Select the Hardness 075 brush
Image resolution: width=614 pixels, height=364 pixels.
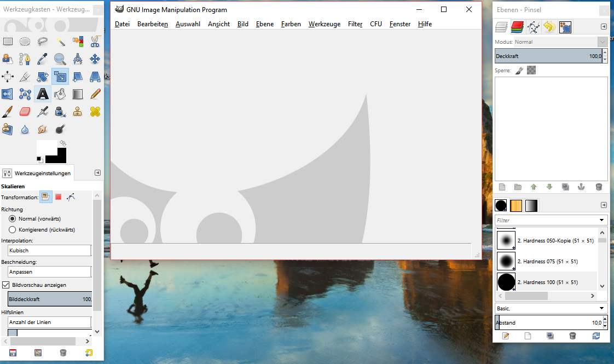(547, 261)
